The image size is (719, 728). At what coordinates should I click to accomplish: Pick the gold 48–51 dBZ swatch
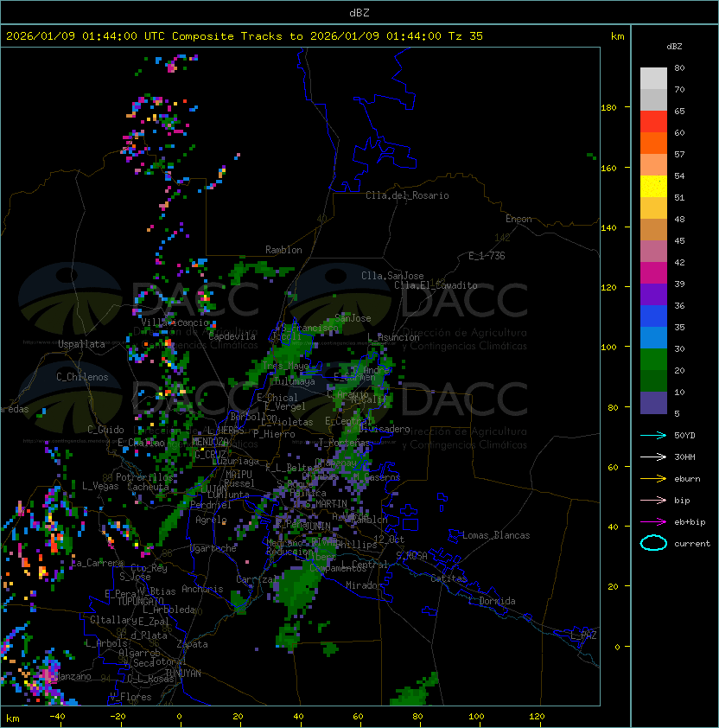653,208
